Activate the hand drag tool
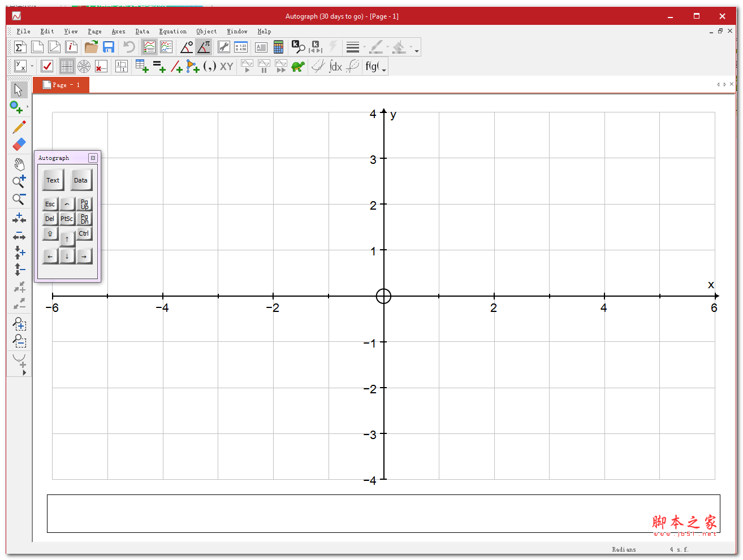The height and width of the screenshot is (560, 743). pos(19,164)
